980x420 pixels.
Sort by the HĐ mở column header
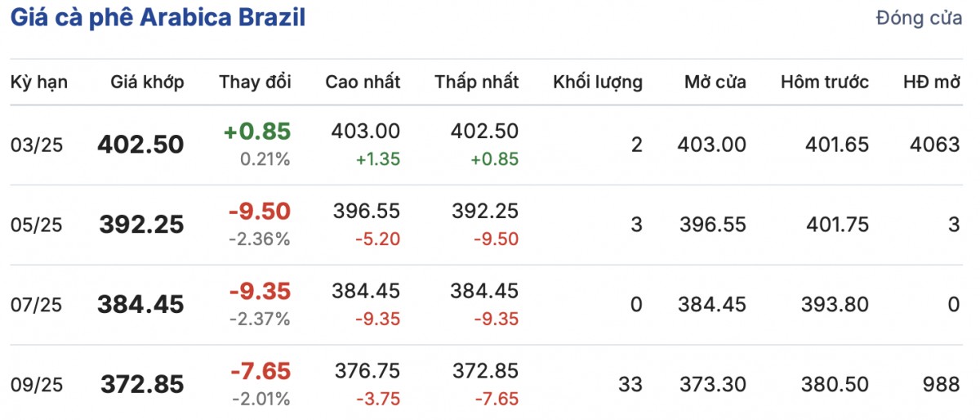click(931, 82)
